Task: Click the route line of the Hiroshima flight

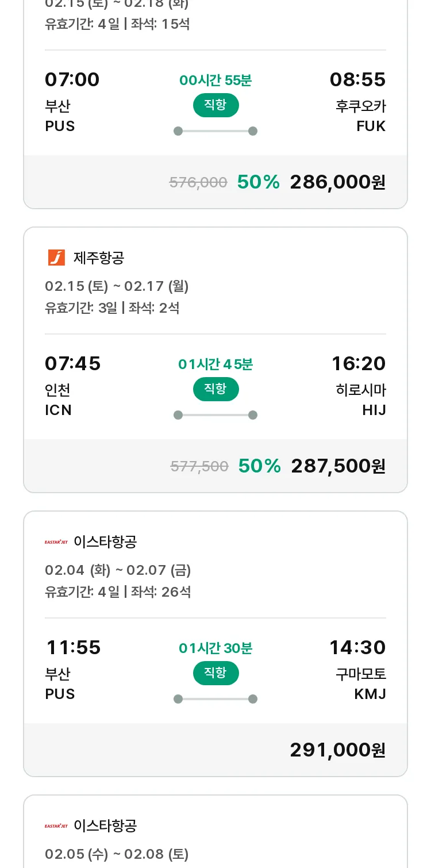Action: click(215, 415)
